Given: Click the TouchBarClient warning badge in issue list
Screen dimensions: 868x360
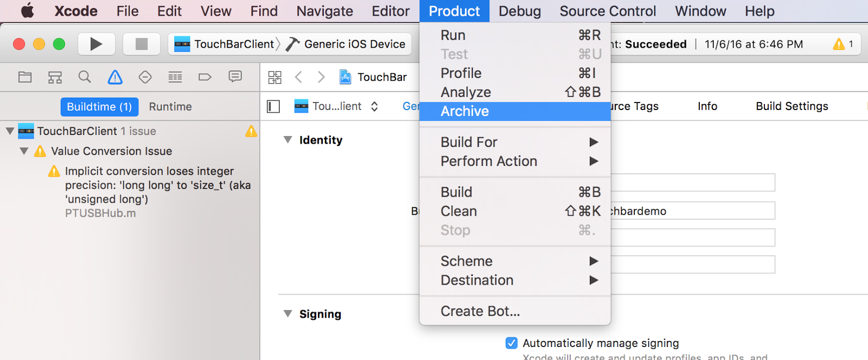Looking at the screenshot, I should [251, 131].
